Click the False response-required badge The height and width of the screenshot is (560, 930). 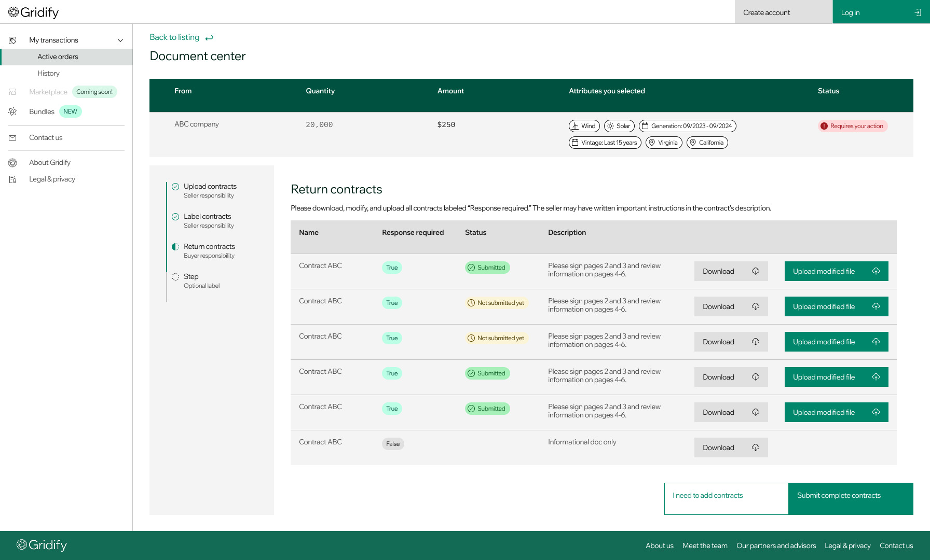pos(393,444)
